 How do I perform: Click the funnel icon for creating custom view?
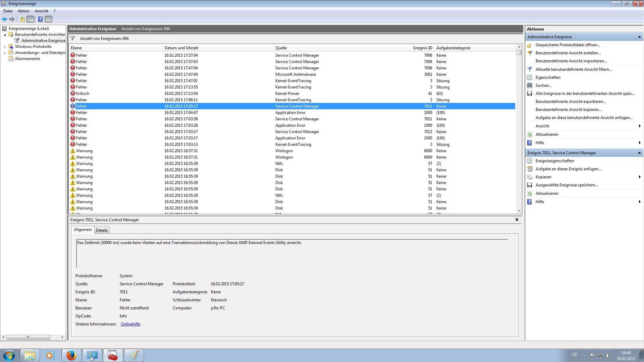coord(530,53)
